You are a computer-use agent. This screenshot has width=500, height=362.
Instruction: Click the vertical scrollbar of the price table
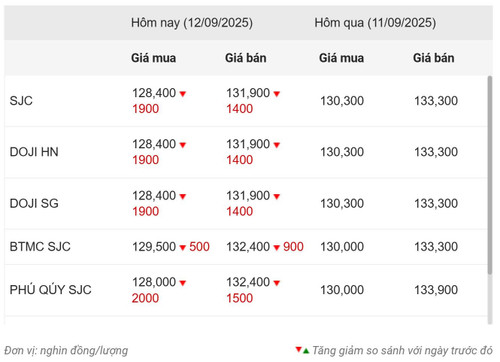click(490, 175)
